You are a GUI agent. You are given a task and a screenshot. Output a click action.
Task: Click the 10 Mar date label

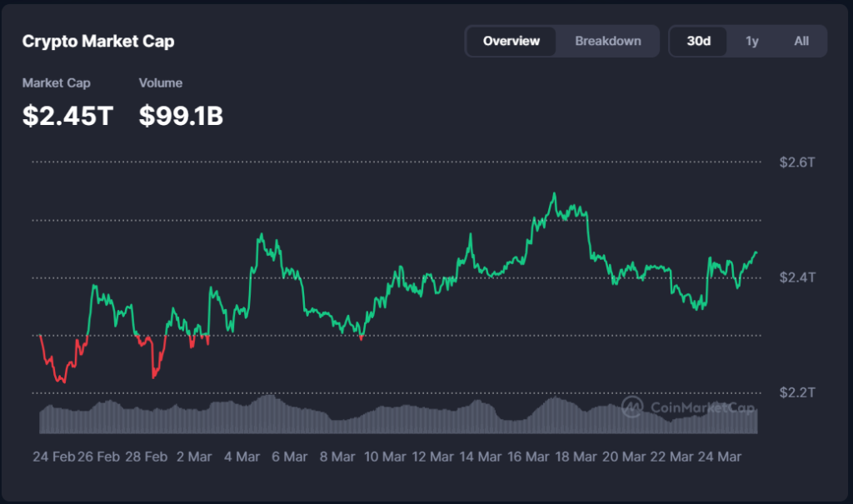385,457
